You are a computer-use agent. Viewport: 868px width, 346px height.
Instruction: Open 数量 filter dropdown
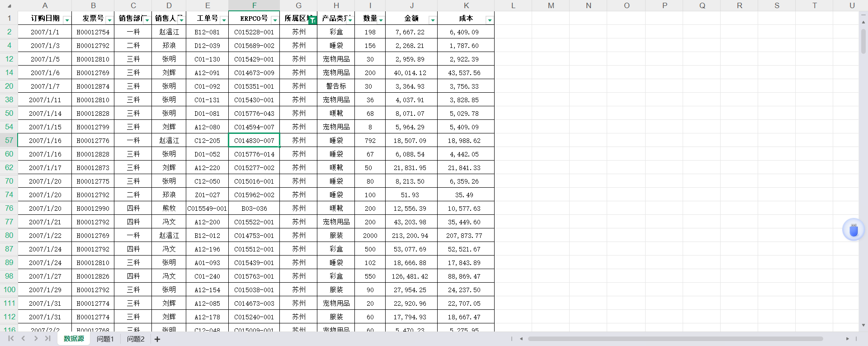[381, 20]
